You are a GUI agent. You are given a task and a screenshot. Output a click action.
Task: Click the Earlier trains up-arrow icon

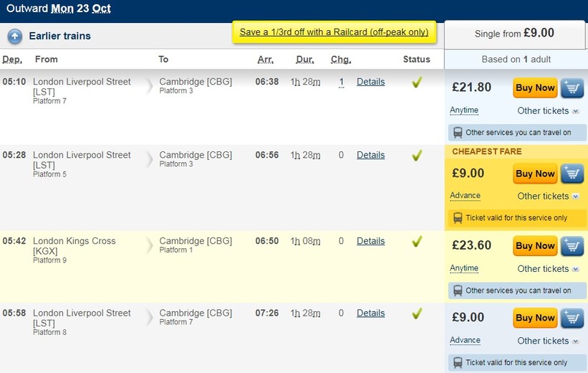click(x=15, y=36)
